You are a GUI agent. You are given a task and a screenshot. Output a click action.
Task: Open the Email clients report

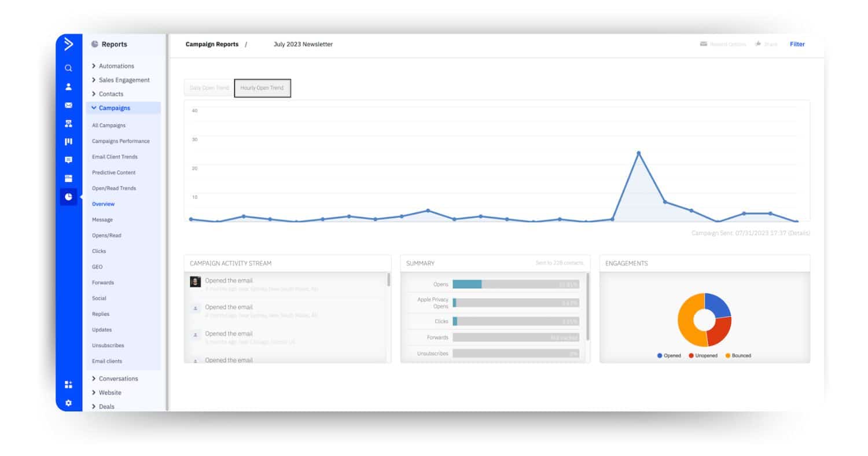(x=107, y=361)
